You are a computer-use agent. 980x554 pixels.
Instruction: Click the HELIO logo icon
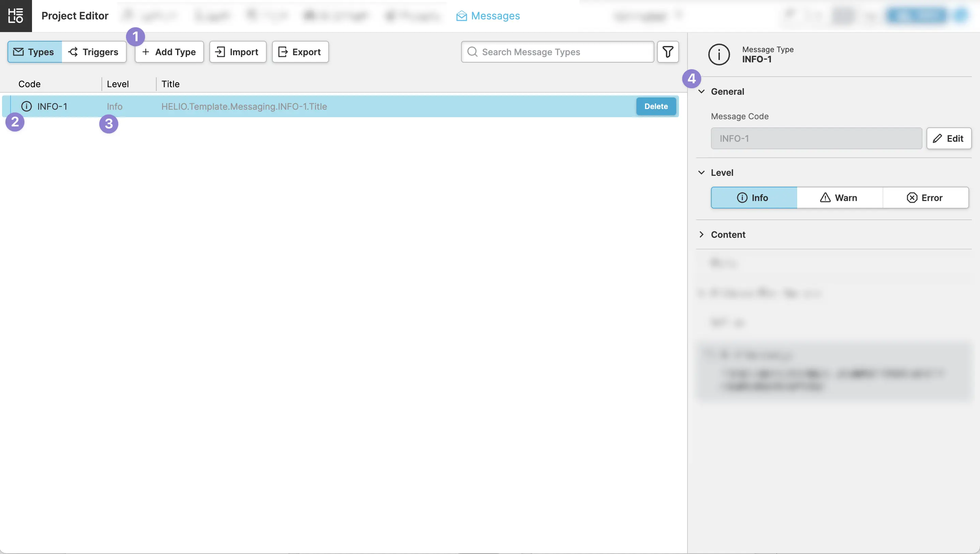coord(16,16)
